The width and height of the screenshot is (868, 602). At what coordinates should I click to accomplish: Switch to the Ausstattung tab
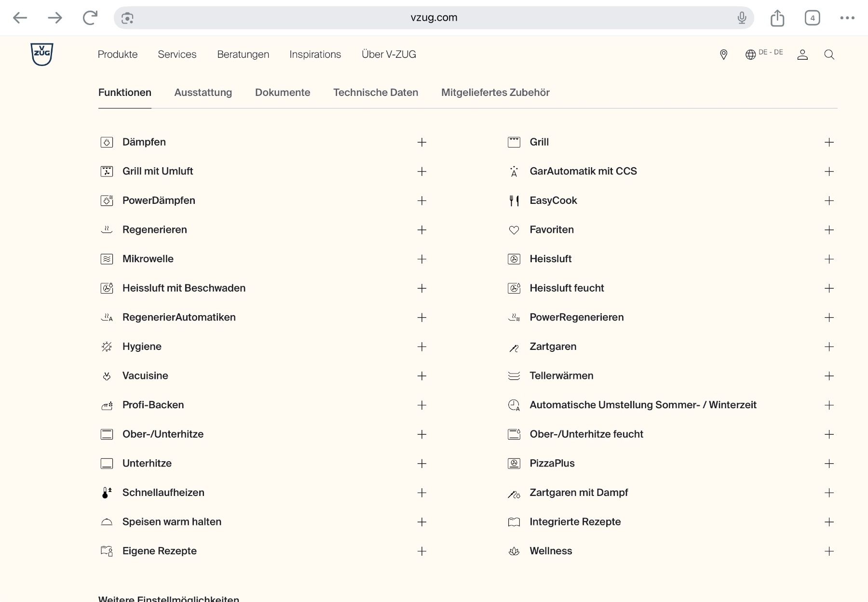pos(203,93)
